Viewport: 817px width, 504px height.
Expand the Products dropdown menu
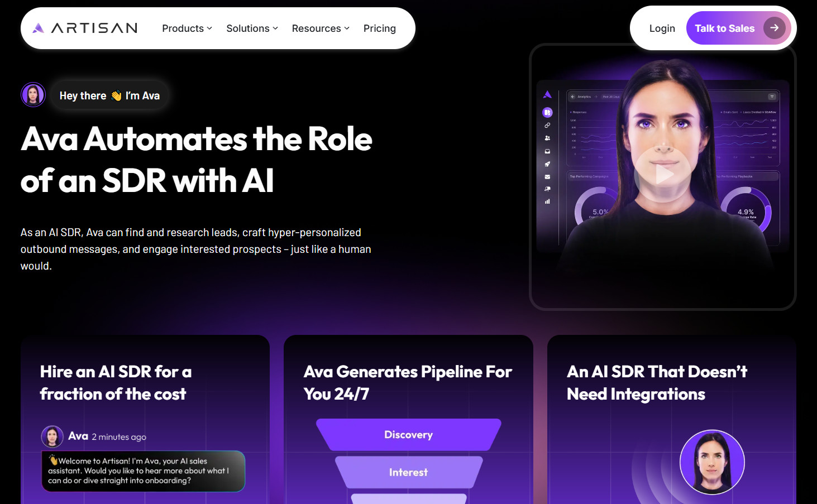[187, 28]
